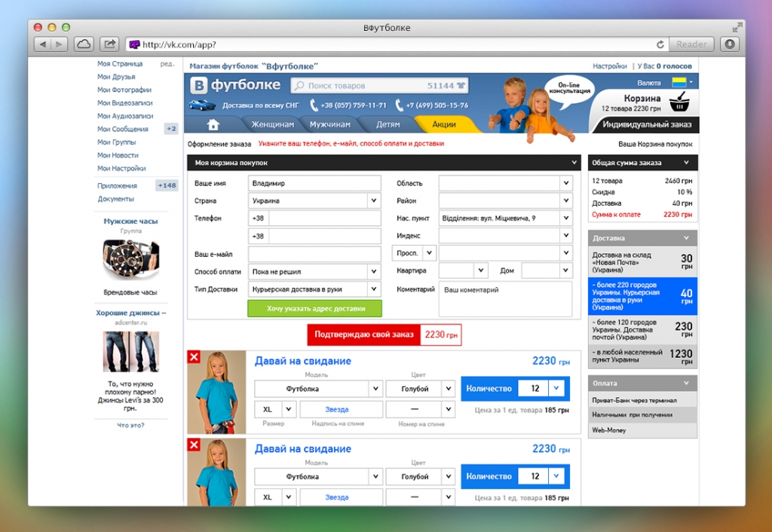Open Мои Друзья in the sidebar
The image size is (772, 532).
pyautogui.click(x=116, y=77)
